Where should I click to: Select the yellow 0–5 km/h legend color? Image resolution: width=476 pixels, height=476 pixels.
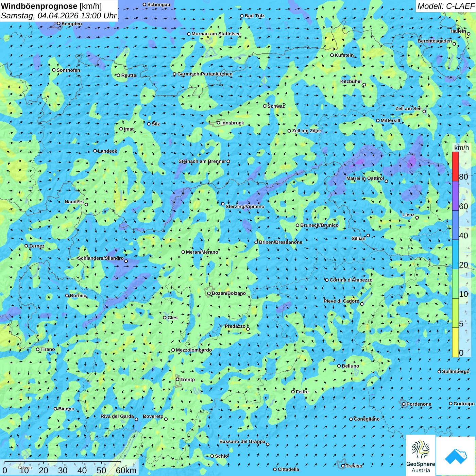click(455, 342)
